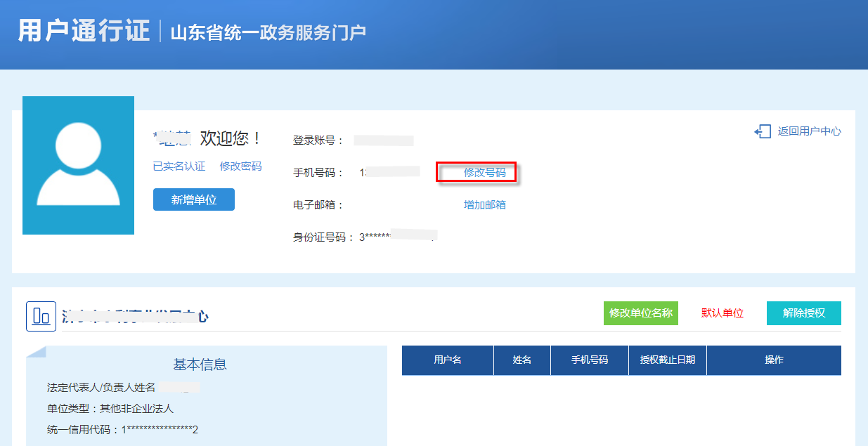The width and height of the screenshot is (868, 446).
Task: Click the 用户通行证 page title
Action: pyautogui.click(x=84, y=32)
